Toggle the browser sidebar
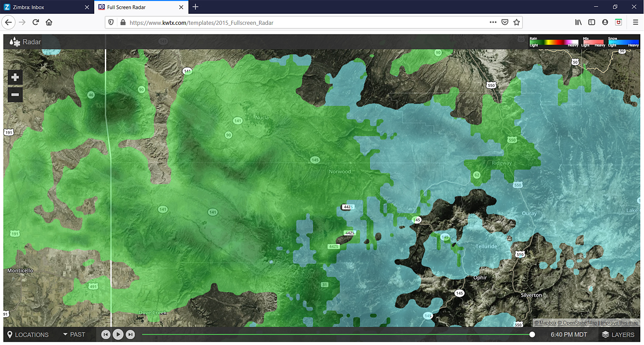The image size is (644, 345). (x=592, y=22)
